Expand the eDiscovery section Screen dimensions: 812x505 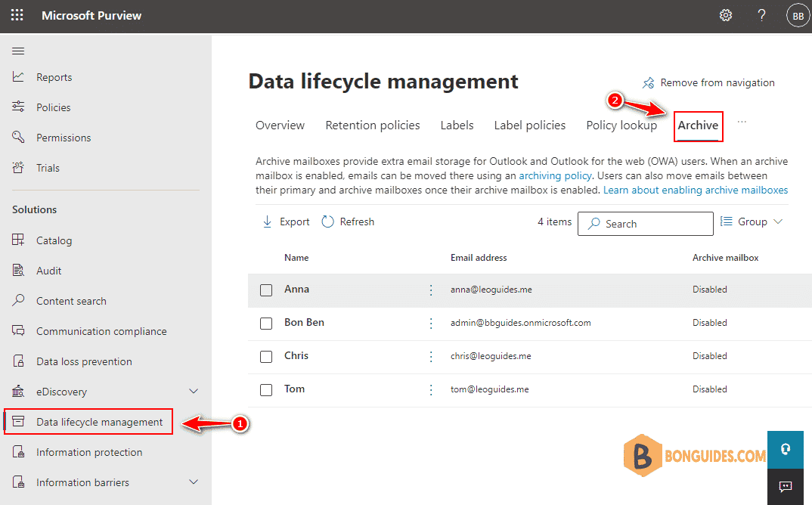coord(194,391)
